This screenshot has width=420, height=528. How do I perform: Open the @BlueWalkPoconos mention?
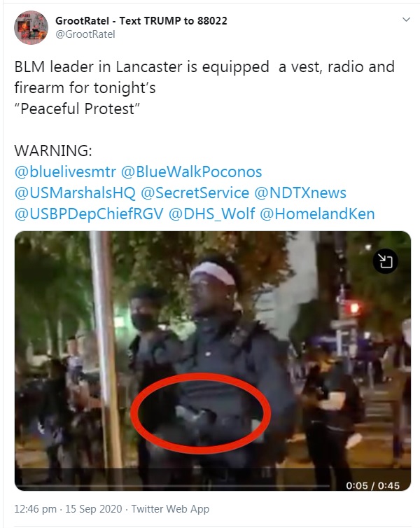tap(191, 172)
